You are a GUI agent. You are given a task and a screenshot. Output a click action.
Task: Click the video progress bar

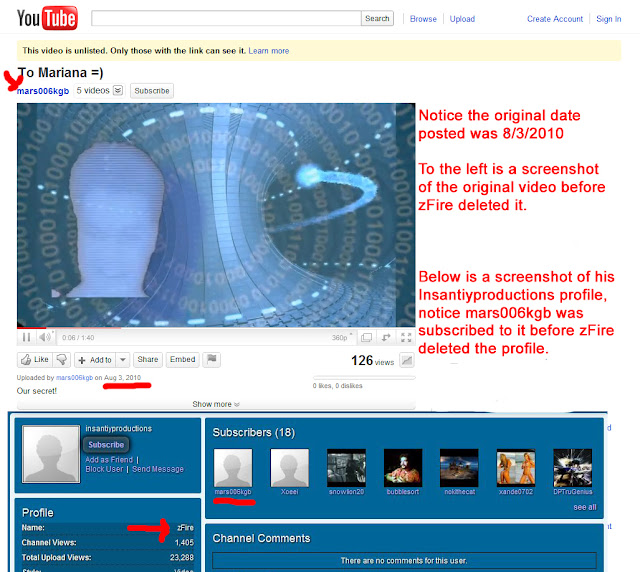[216, 327]
